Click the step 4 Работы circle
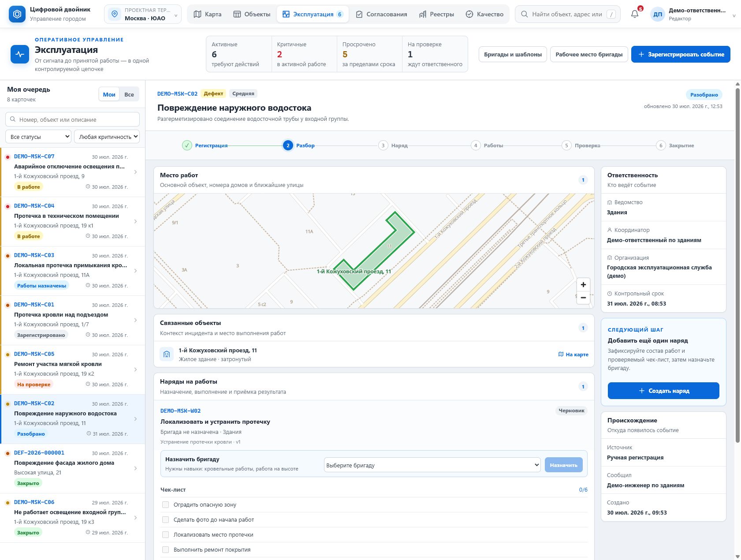 [476, 146]
